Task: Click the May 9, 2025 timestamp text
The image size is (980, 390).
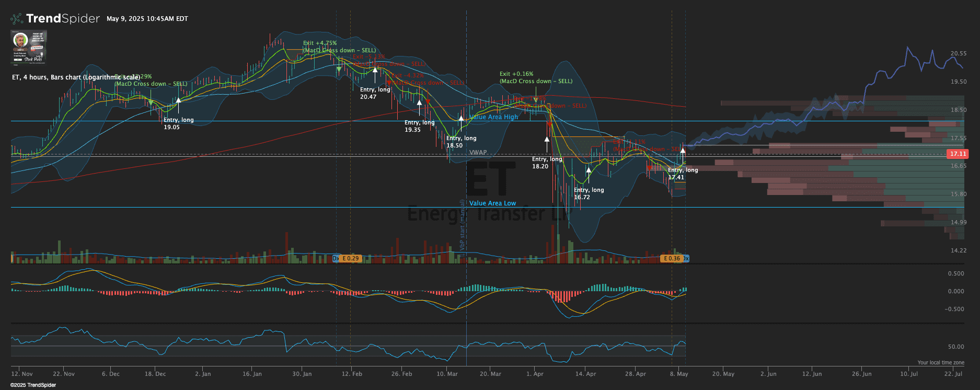Action: [147, 19]
